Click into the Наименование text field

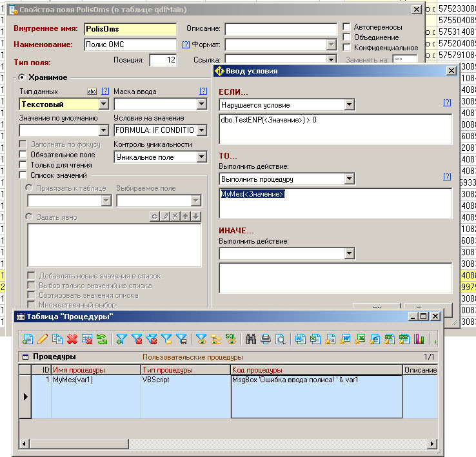coord(130,45)
